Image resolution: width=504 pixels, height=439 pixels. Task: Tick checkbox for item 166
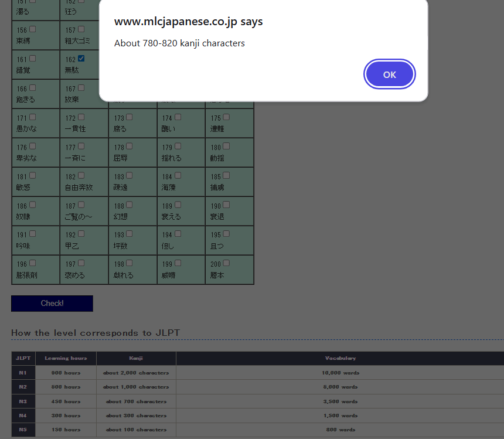pyautogui.click(x=32, y=88)
